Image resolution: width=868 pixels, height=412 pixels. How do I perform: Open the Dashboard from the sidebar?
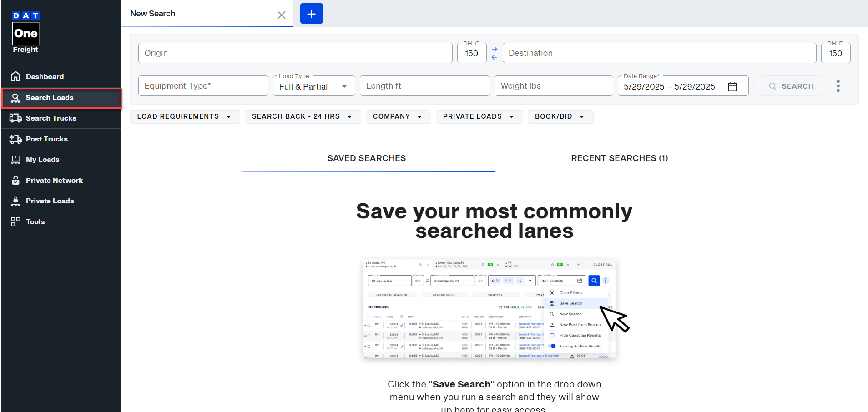(44, 76)
